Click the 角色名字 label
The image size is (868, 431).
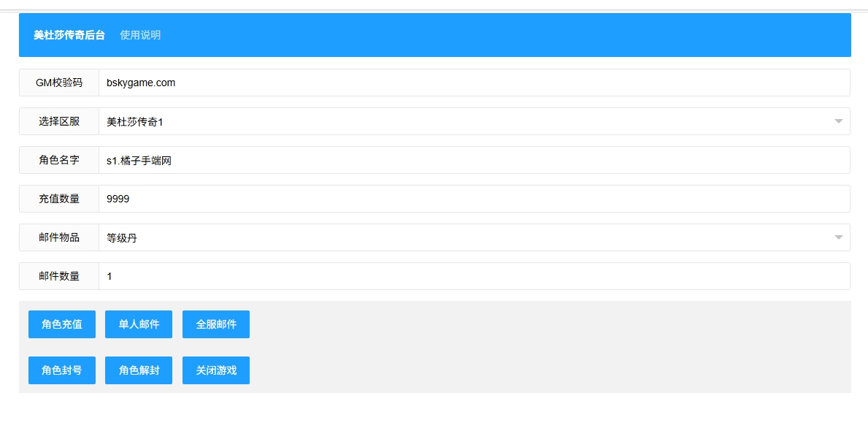[x=59, y=160]
